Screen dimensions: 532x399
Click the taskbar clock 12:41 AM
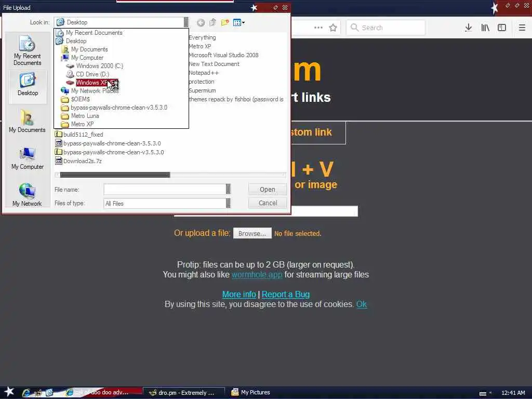click(x=513, y=393)
